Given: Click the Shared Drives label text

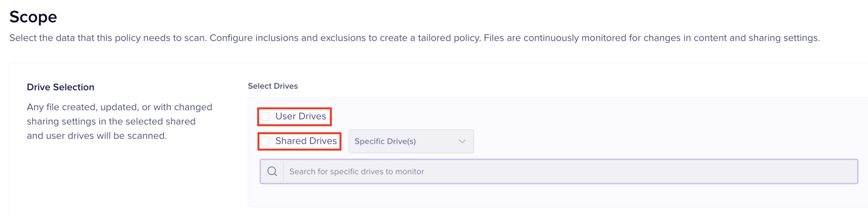Looking at the screenshot, I should coord(306,141).
